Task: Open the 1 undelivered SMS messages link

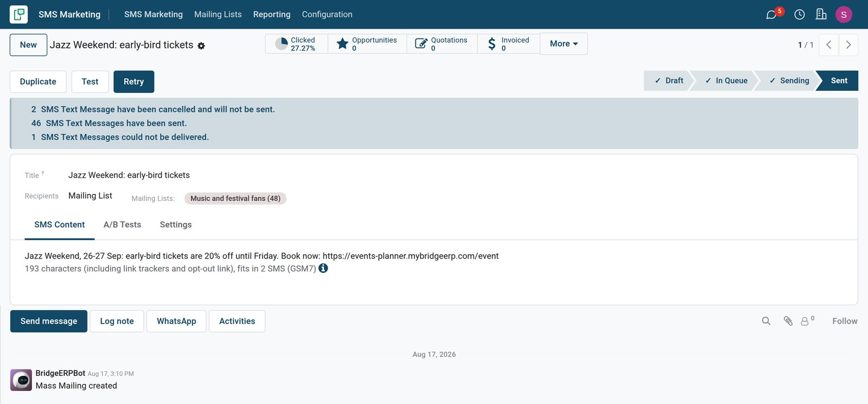Action: (120, 137)
